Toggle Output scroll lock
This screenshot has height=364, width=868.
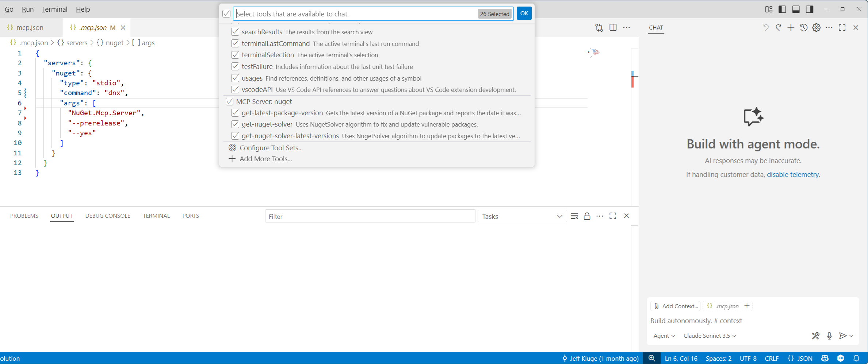pos(587,216)
